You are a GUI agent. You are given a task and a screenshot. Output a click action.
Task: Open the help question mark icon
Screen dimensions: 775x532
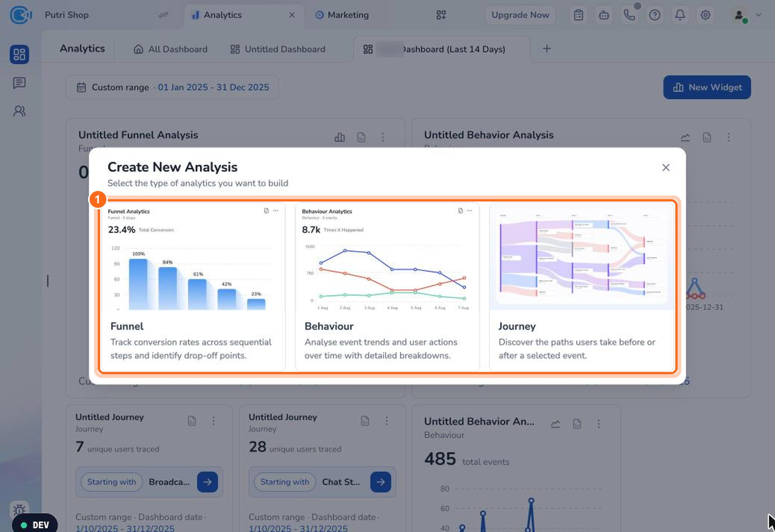coord(655,15)
